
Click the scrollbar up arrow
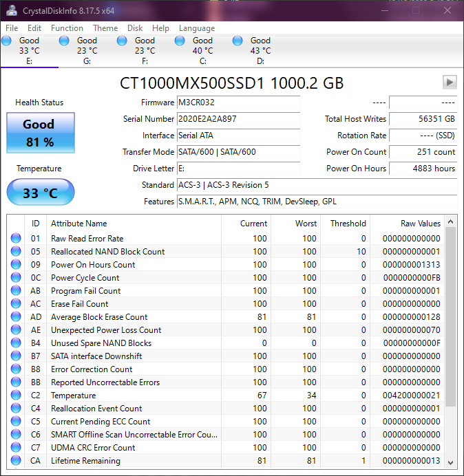tap(451, 221)
